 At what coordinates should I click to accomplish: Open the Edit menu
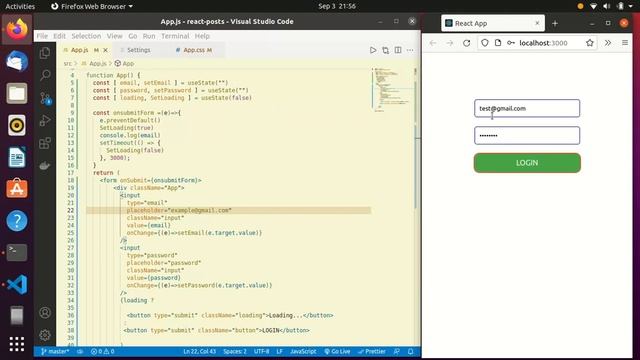pos(60,36)
